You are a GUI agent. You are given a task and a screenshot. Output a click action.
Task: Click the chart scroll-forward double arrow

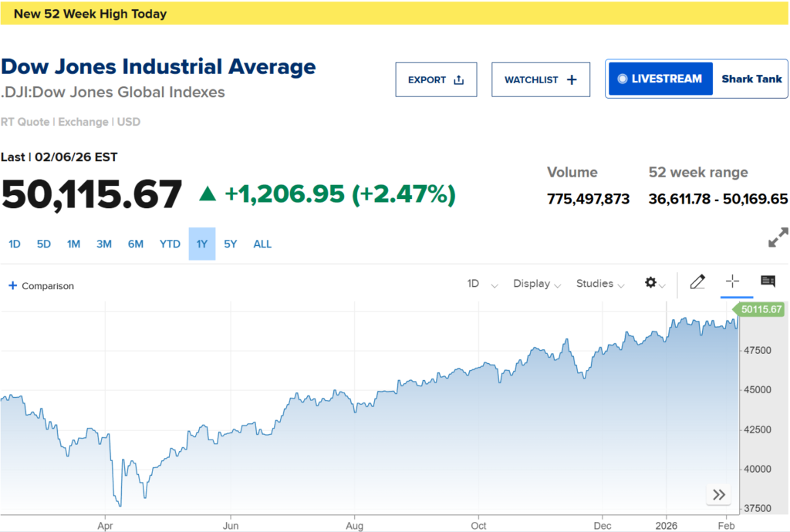point(719,495)
